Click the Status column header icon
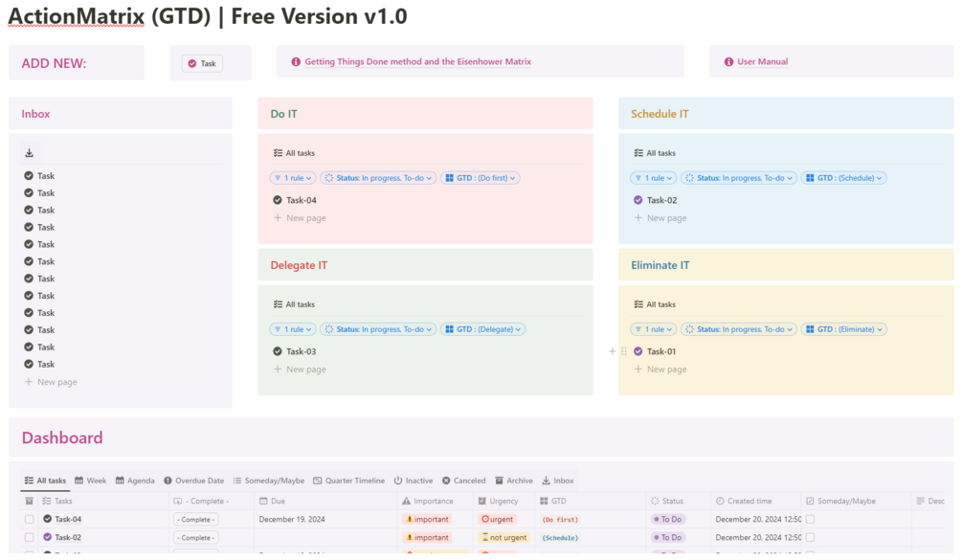962x560 pixels. (655, 501)
